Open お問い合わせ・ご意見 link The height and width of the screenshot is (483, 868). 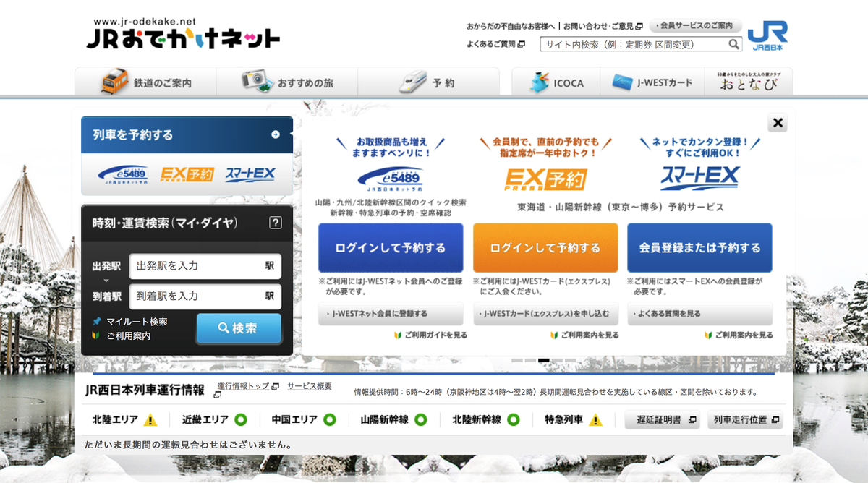coord(603,26)
